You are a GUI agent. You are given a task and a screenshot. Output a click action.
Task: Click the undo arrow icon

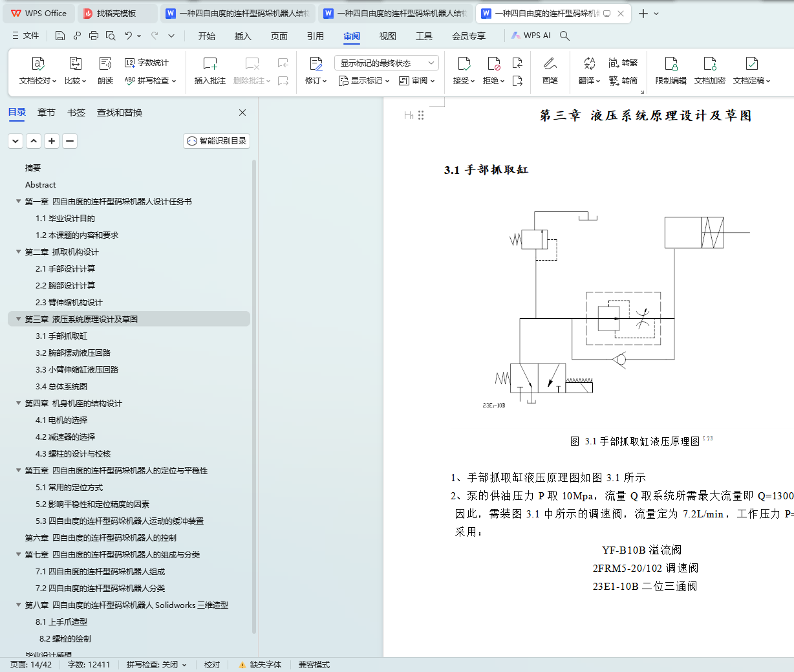point(129,36)
